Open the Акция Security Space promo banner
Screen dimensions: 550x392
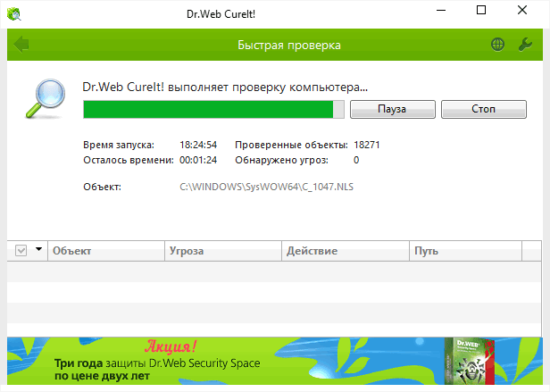pos(275,361)
